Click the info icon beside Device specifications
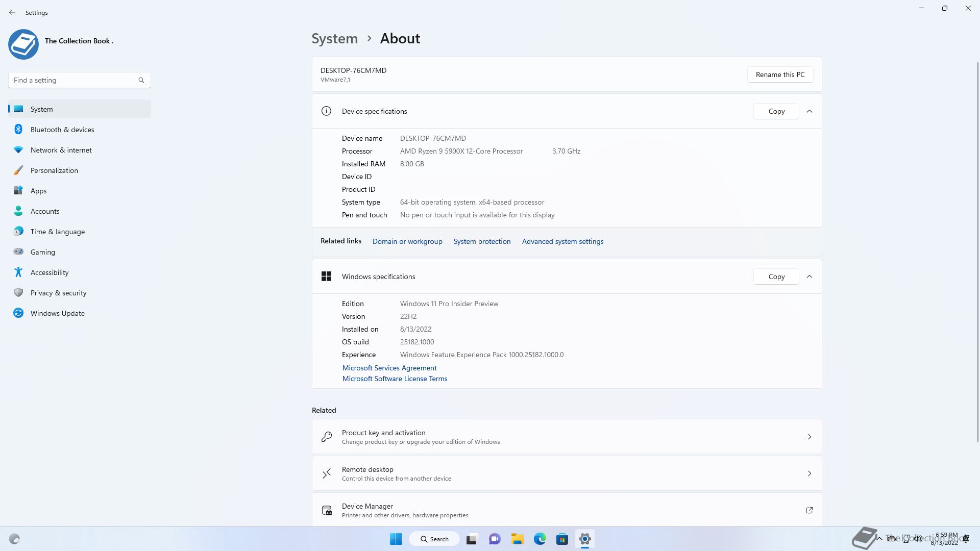 click(326, 111)
